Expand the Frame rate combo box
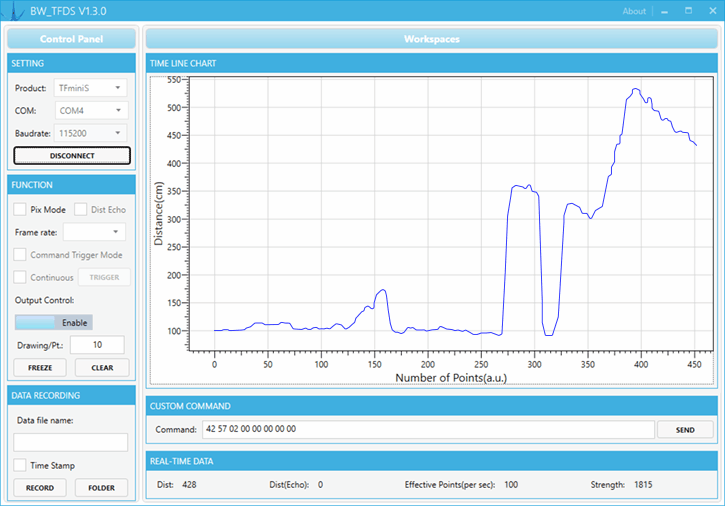 (94, 232)
